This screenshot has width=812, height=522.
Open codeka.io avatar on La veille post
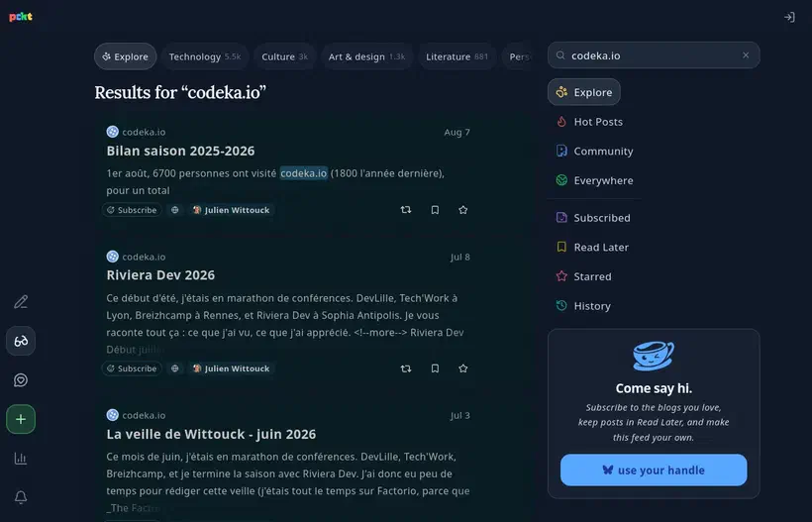[x=112, y=415]
